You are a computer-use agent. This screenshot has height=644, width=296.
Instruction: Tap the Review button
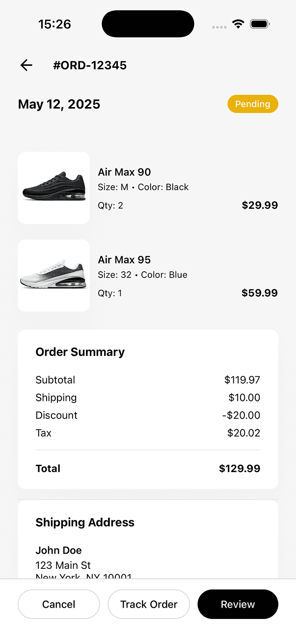[x=238, y=604]
